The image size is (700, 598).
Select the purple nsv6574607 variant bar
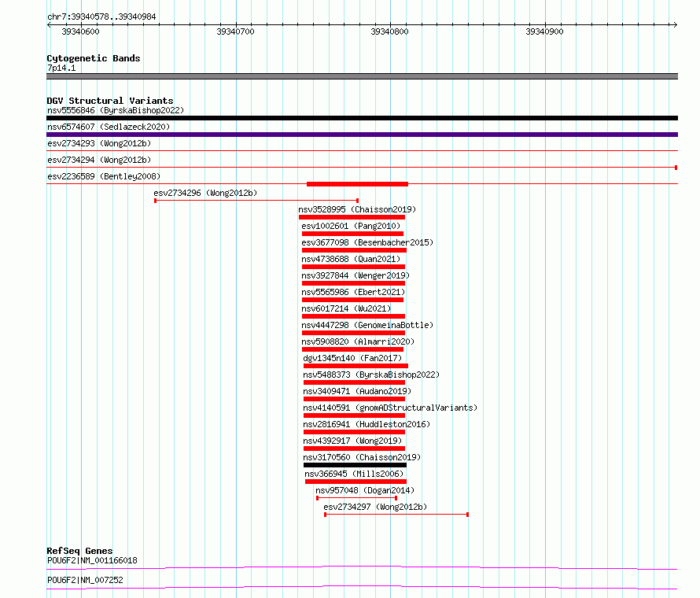tap(362, 135)
